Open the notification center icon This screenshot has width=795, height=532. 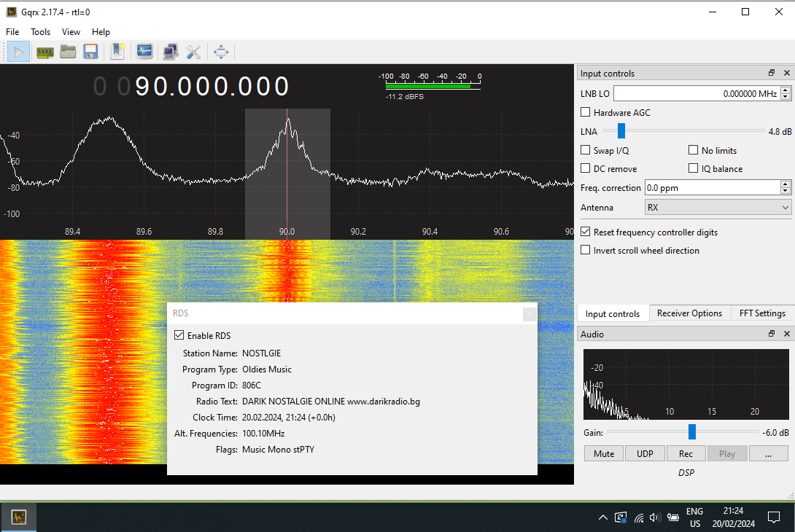[x=774, y=517]
